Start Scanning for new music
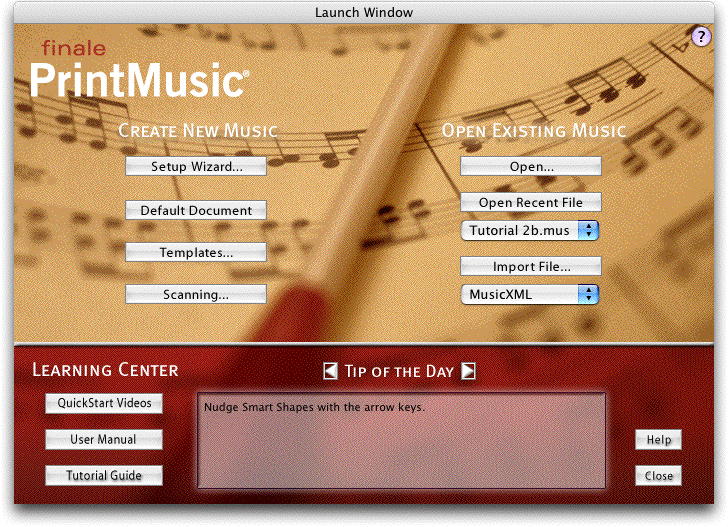 click(x=196, y=294)
